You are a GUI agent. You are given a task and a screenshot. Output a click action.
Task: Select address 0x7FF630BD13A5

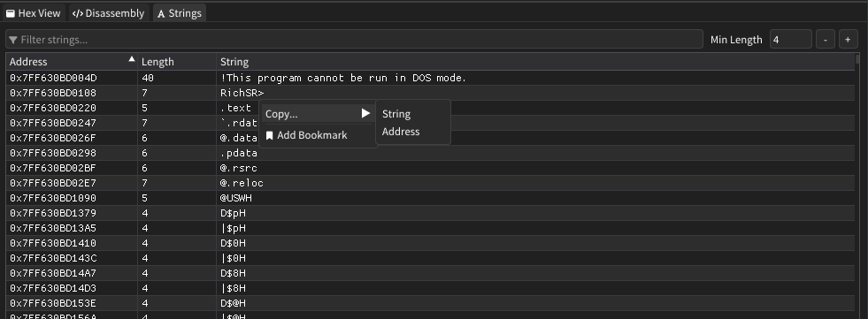point(53,228)
